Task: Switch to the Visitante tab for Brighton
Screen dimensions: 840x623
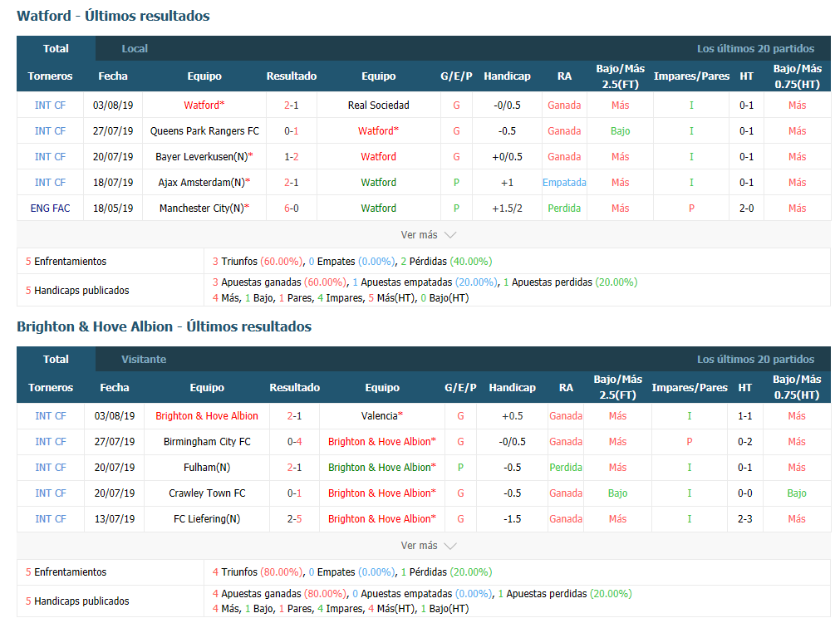Action: coord(144,359)
